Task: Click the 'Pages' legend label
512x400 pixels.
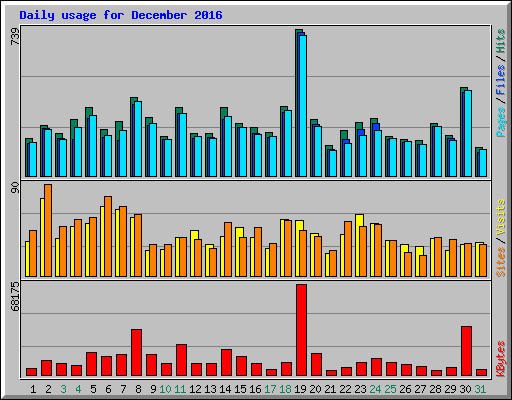Action: [x=501, y=122]
